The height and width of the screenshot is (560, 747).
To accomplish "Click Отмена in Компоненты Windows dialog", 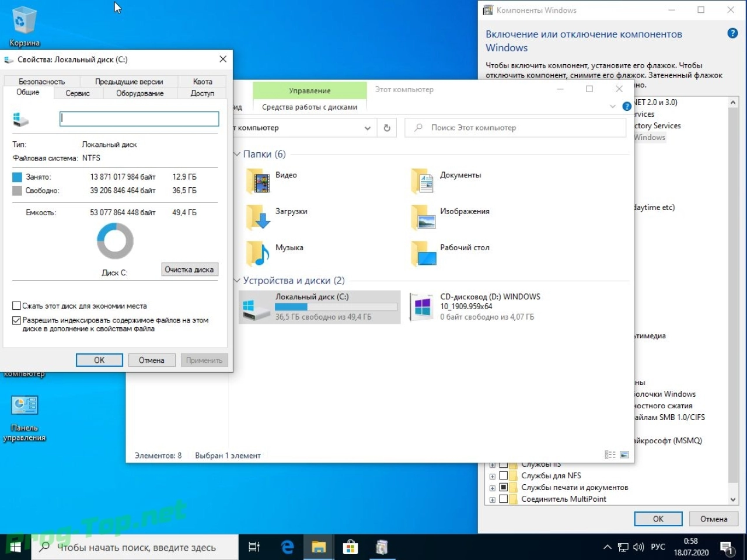I will (714, 519).
